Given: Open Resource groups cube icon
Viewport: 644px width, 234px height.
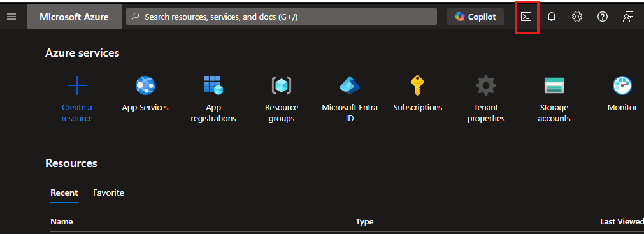Looking at the screenshot, I should [282, 85].
